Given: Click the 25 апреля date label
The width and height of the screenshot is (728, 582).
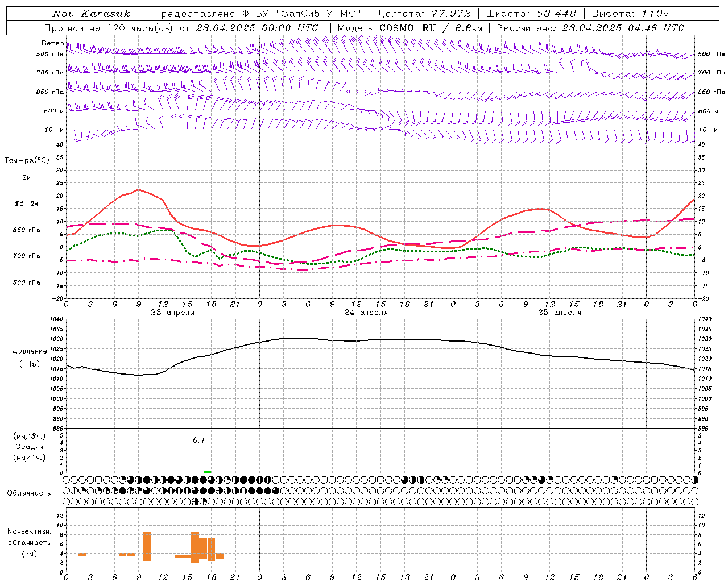Looking at the screenshot, I should [x=559, y=313].
